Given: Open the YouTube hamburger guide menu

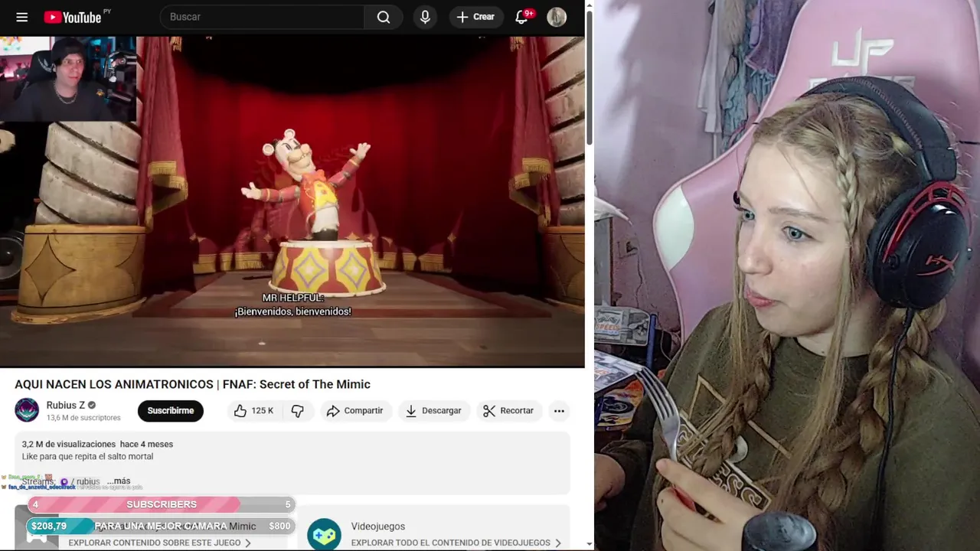Looking at the screenshot, I should pos(22,17).
